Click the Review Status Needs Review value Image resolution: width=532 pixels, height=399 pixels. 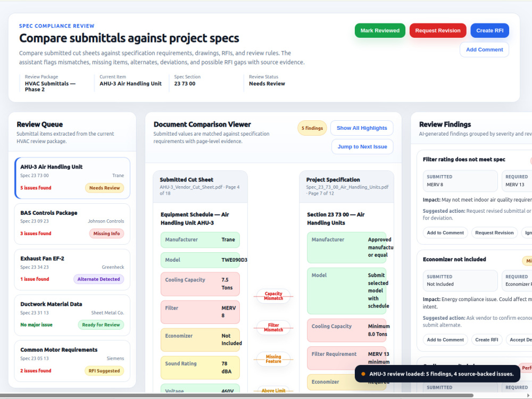[x=267, y=84]
